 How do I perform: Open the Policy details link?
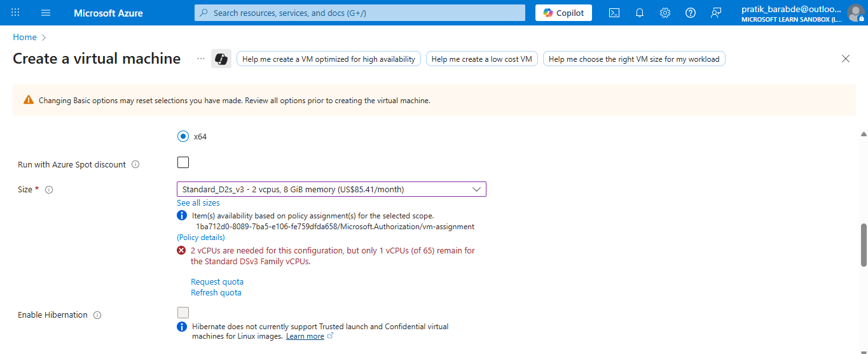click(x=201, y=237)
